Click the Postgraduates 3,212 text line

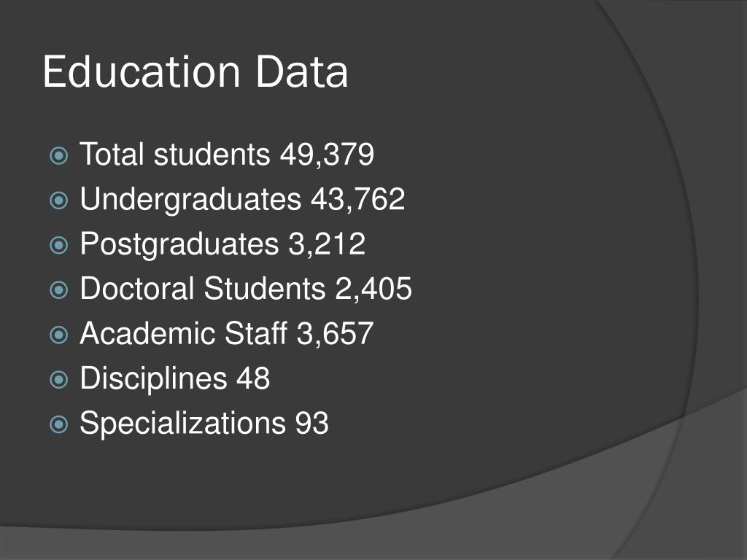pos(222,244)
